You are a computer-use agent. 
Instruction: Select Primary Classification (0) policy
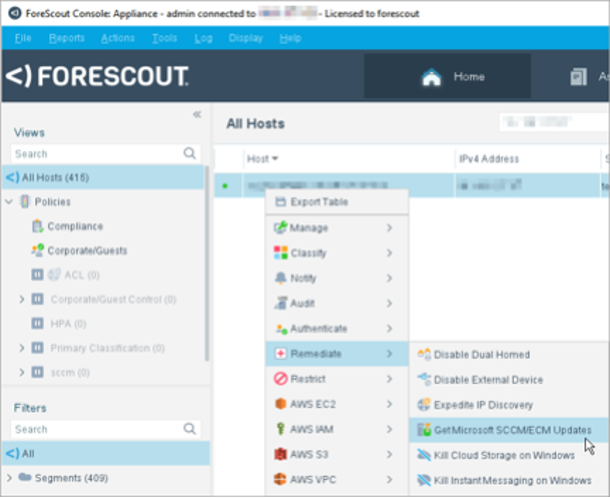pyautogui.click(x=107, y=348)
